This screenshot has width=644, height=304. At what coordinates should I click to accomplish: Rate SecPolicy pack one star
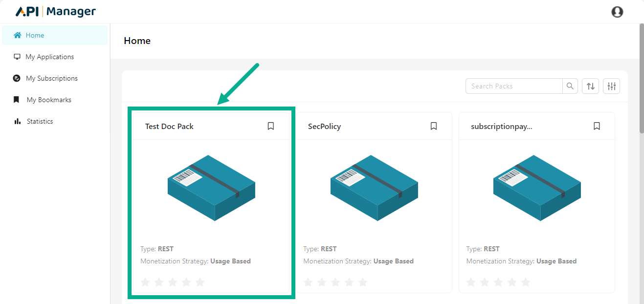[308, 282]
